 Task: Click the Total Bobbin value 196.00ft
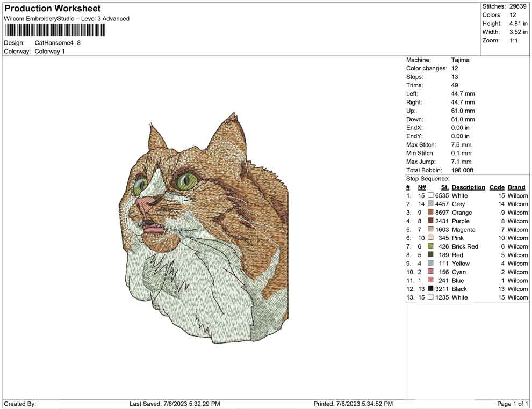click(462, 170)
